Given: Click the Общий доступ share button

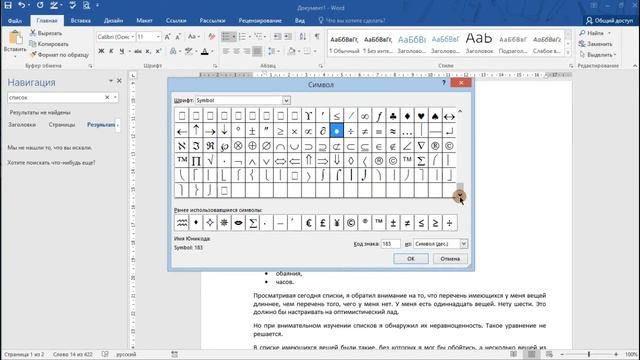Looking at the screenshot, I should [x=609, y=20].
